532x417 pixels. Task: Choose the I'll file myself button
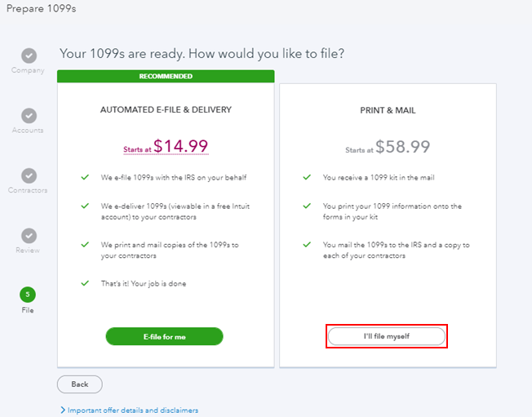387,336
